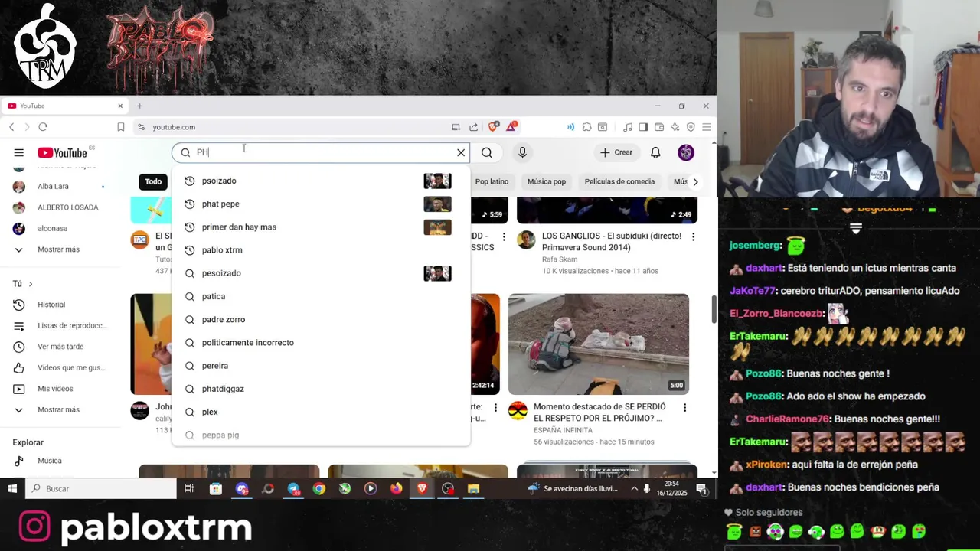Select the 'Música pop' filter chip
Image resolution: width=980 pixels, height=551 pixels.
pyautogui.click(x=546, y=181)
